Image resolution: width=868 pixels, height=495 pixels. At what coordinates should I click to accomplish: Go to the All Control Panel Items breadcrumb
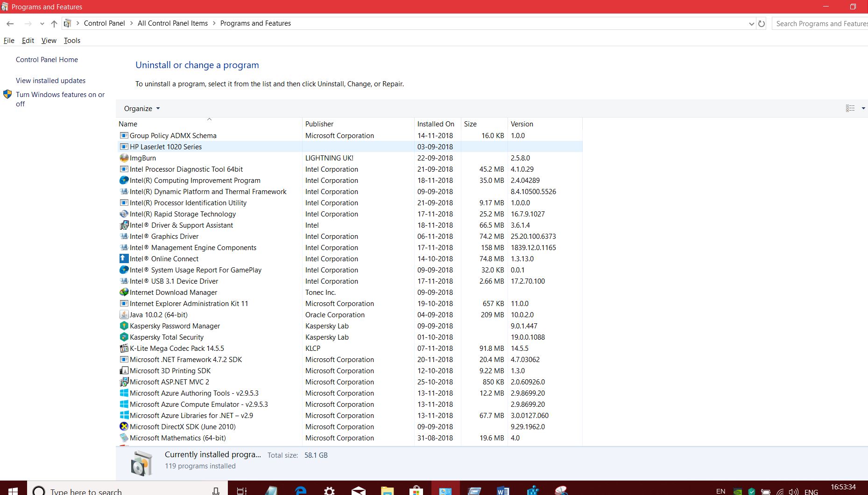173,23
